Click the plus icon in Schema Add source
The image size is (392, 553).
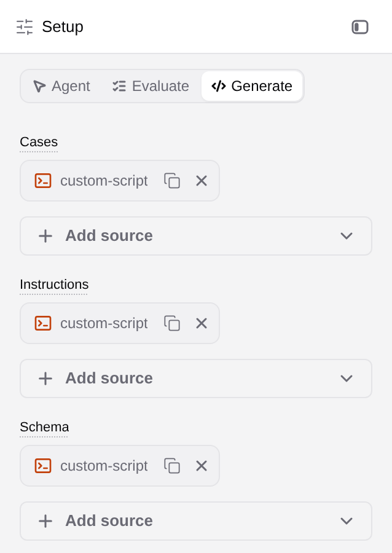(x=45, y=521)
